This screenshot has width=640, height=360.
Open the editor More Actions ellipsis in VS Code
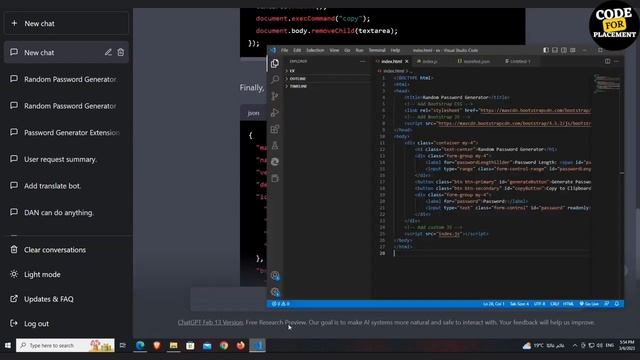pyautogui.click(x=616, y=61)
